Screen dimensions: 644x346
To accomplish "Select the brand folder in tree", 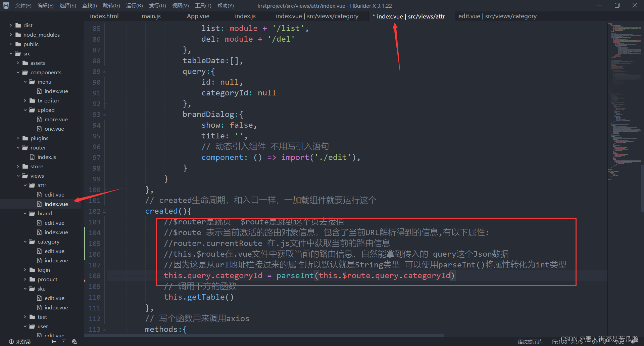I will point(44,213).
